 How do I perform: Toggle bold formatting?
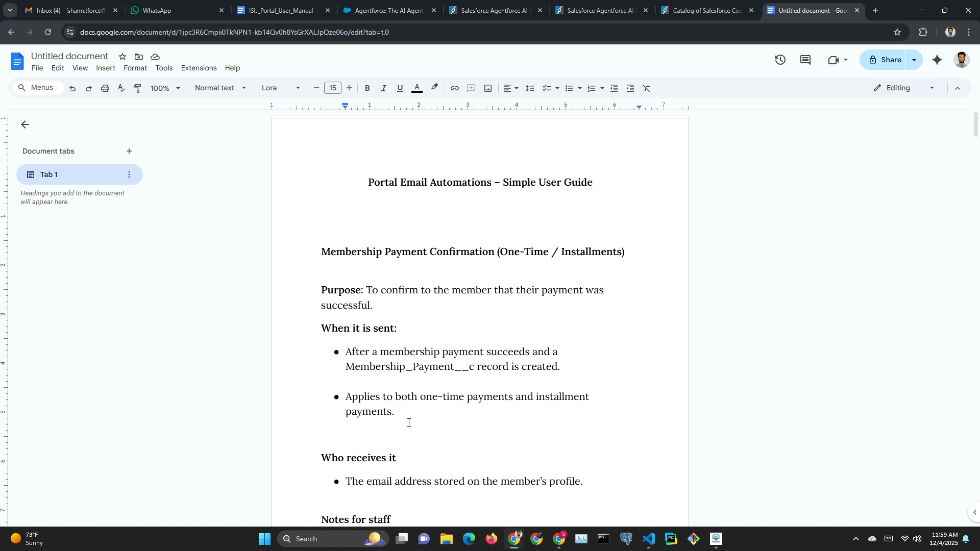[x=367, y=88]
